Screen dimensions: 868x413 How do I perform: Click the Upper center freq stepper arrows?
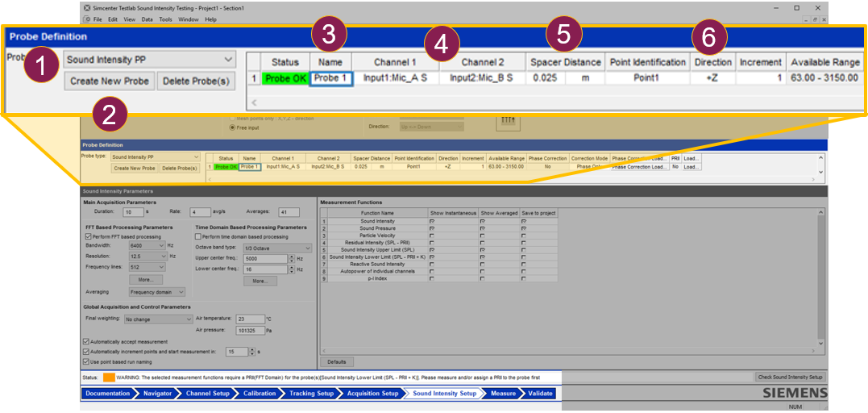point(291,259)
